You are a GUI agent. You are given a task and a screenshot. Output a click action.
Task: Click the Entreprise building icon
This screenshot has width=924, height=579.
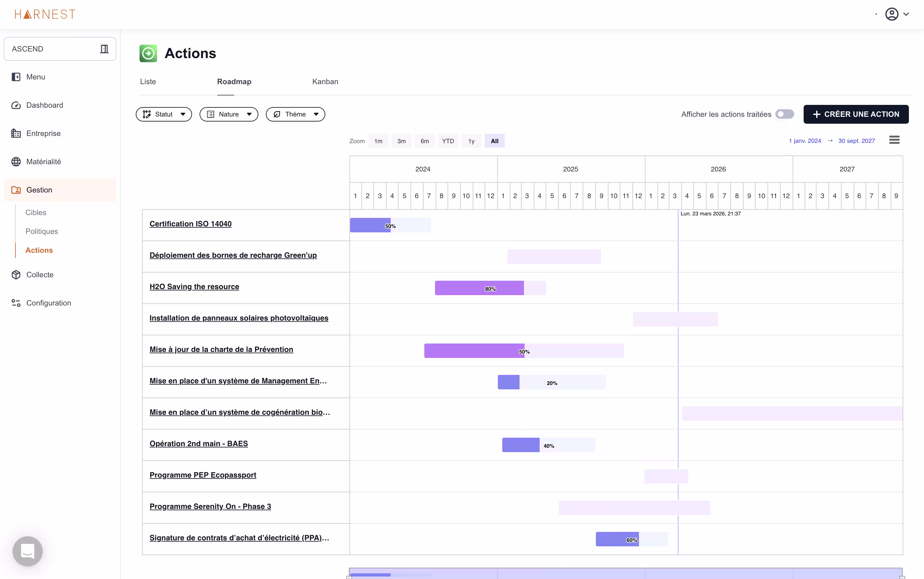tap(16, 133)
